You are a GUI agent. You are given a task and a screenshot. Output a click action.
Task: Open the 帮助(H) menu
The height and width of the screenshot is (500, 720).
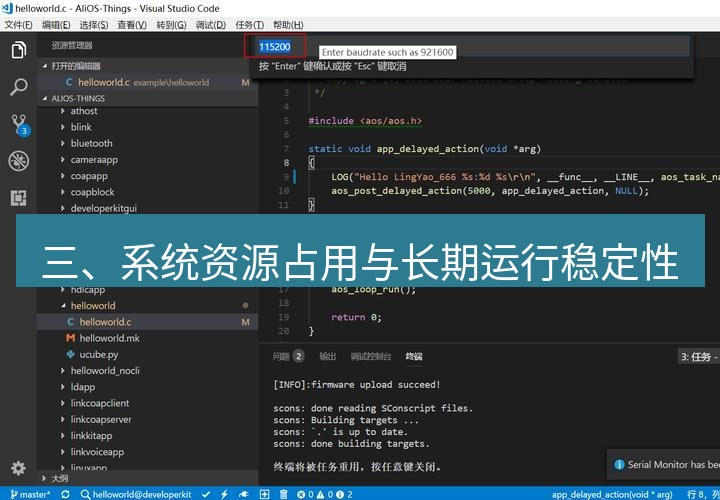[x=288, y=25]
